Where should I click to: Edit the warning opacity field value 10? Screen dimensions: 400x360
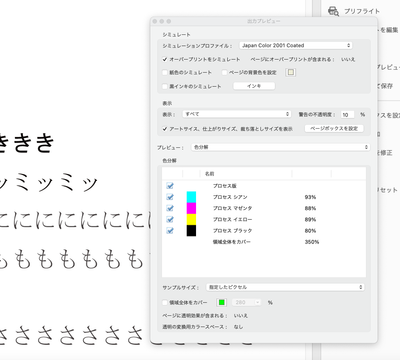[x=347, y=115]
